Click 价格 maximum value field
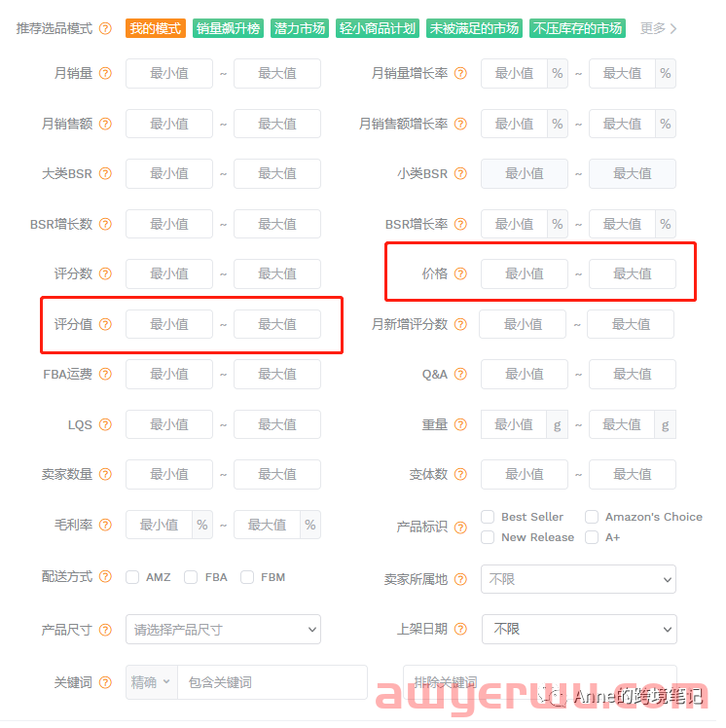 coord(633,273)
